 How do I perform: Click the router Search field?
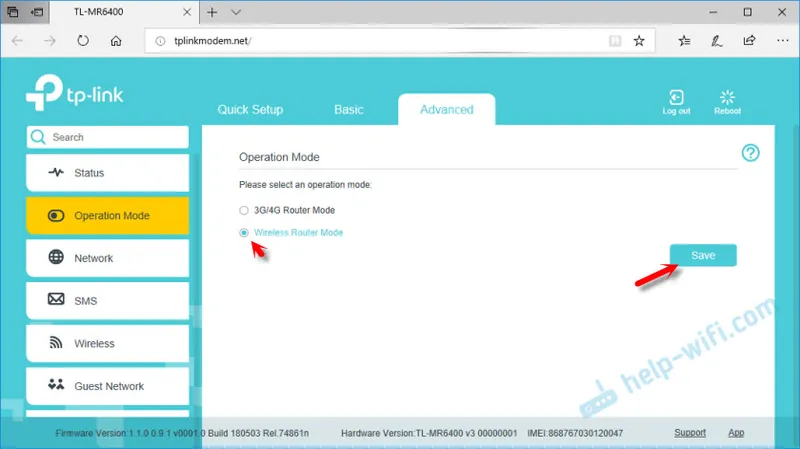[x=108, y=137]
